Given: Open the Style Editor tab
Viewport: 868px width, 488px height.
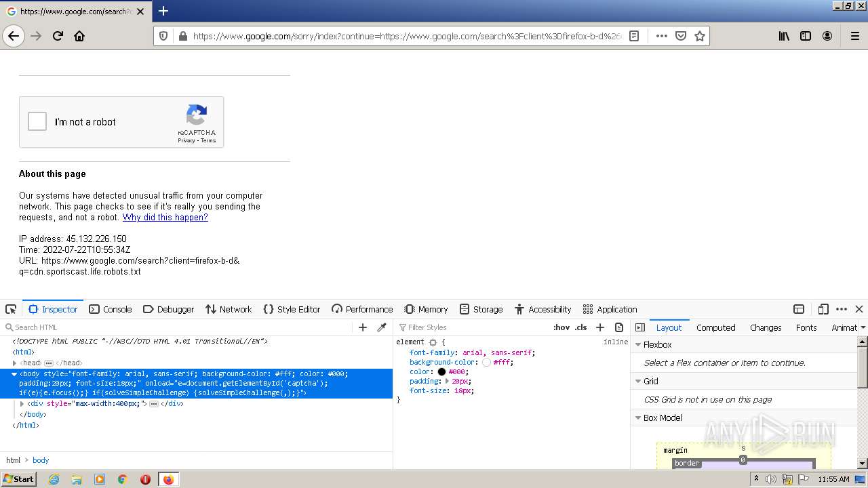Looking at the screenshot, I should click(292, 309).
